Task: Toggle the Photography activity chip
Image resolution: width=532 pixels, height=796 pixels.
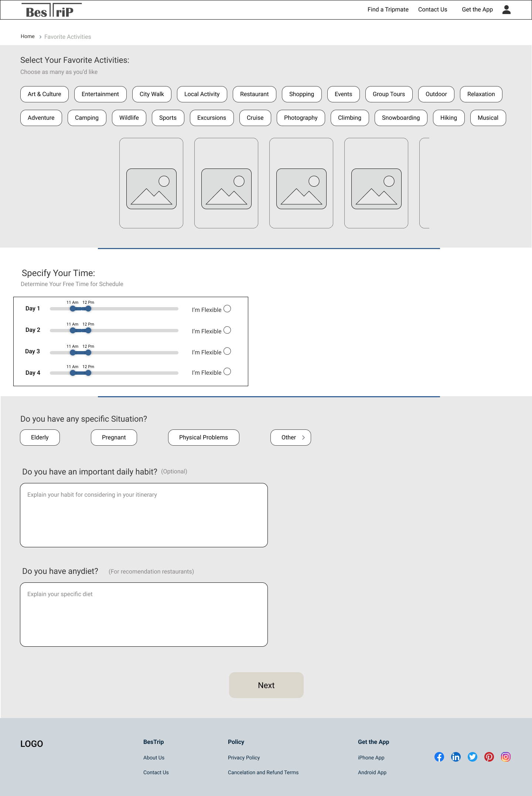Action: pos(301,118)
